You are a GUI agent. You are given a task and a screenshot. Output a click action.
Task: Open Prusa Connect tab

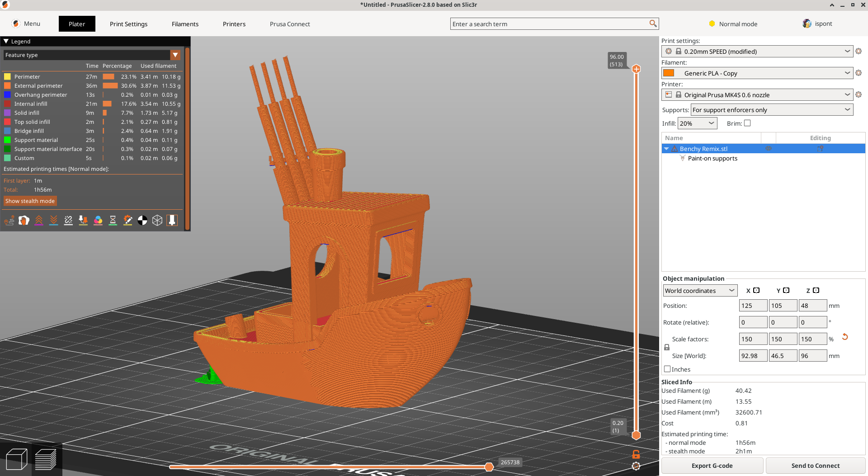coord(290,24)
